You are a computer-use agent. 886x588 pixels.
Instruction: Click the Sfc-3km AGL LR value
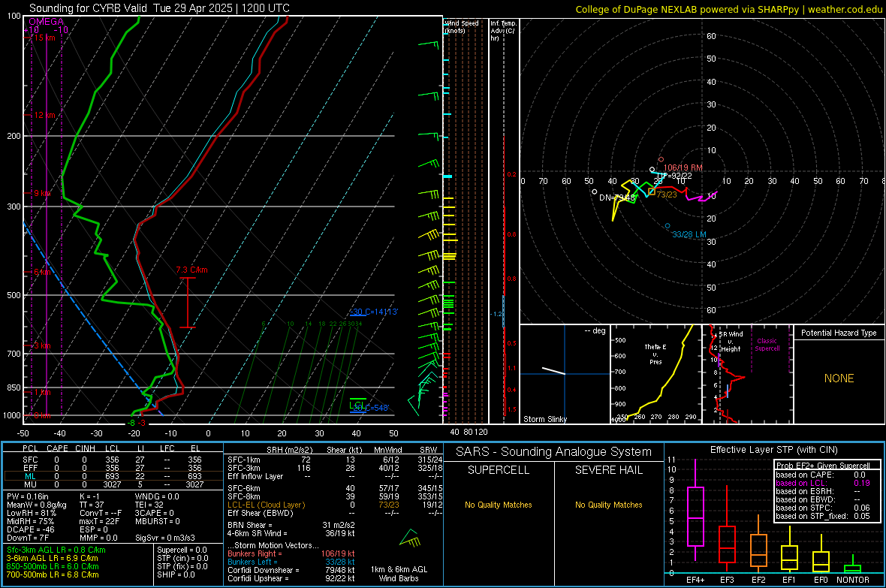56,550
